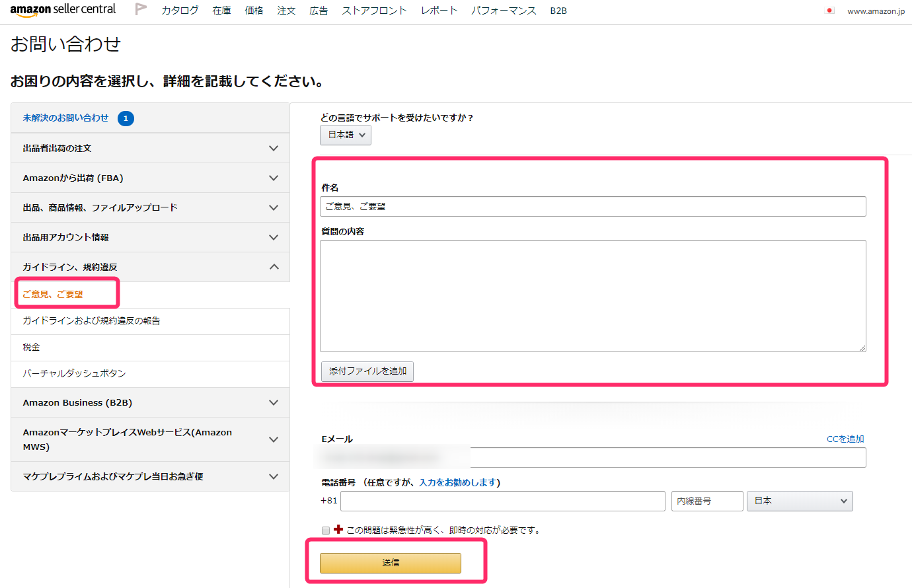Check the urgent issue checkbox
This screenshot has height=588, width=912.
click(326, 530)
